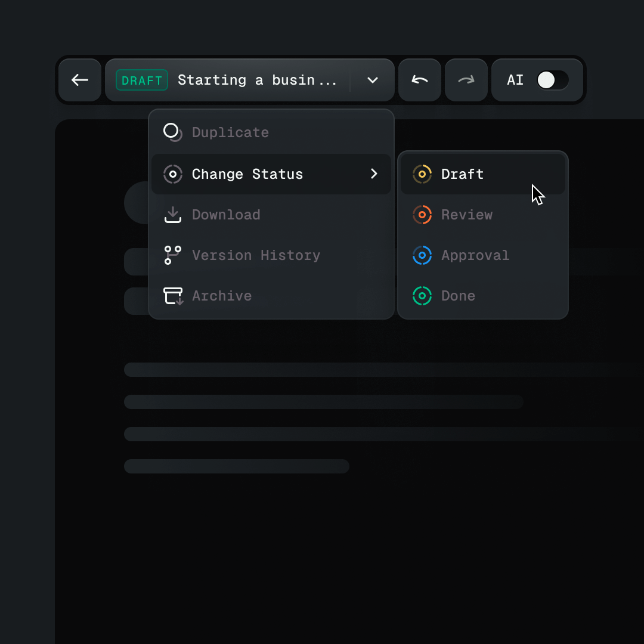Screen dimensions: 644x644
Task: Expand the document title dropdown chevron
Action: (372, 80)
